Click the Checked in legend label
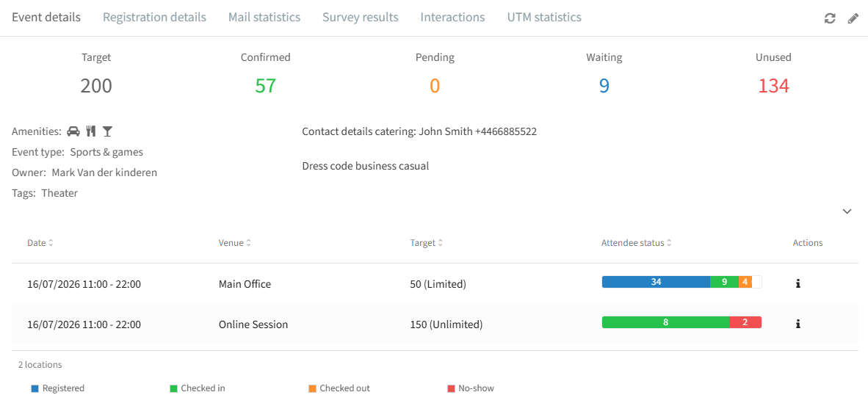Image resolution: width=868 pixels, height=403 pixels. (x=203, y=388)
